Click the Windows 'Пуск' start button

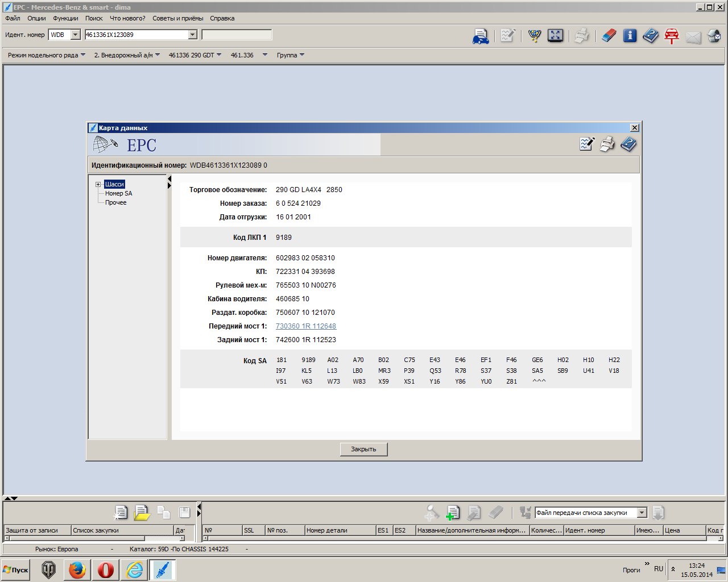[x=15, y=569]
